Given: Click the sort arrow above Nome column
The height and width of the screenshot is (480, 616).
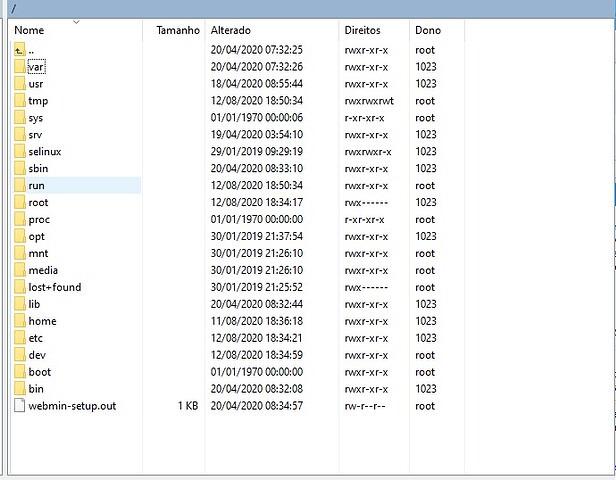Looking at the screenshot, I should (77, 22).
